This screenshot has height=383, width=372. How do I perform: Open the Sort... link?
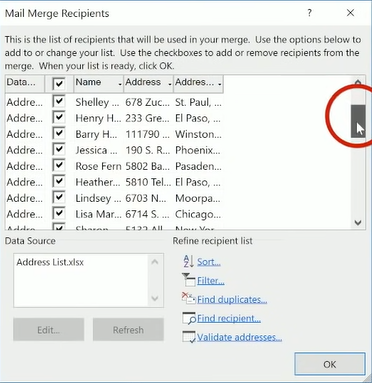tap(209, 262)
